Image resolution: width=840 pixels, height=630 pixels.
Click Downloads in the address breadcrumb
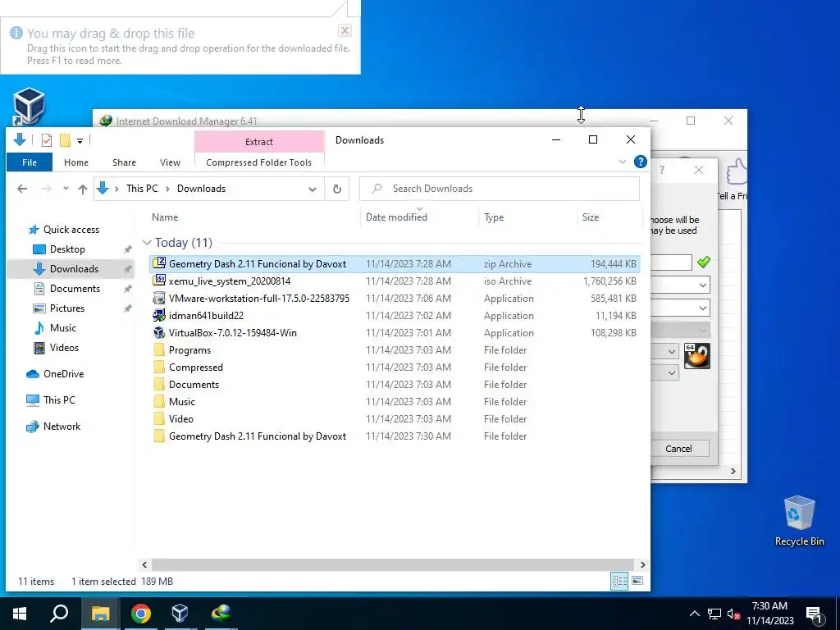202,189
